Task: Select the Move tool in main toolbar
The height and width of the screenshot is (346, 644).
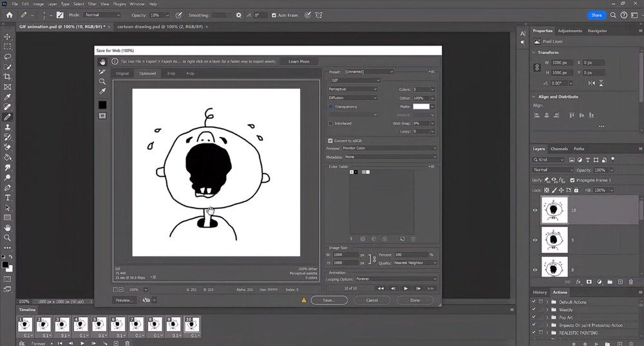Action: [7, 37]
